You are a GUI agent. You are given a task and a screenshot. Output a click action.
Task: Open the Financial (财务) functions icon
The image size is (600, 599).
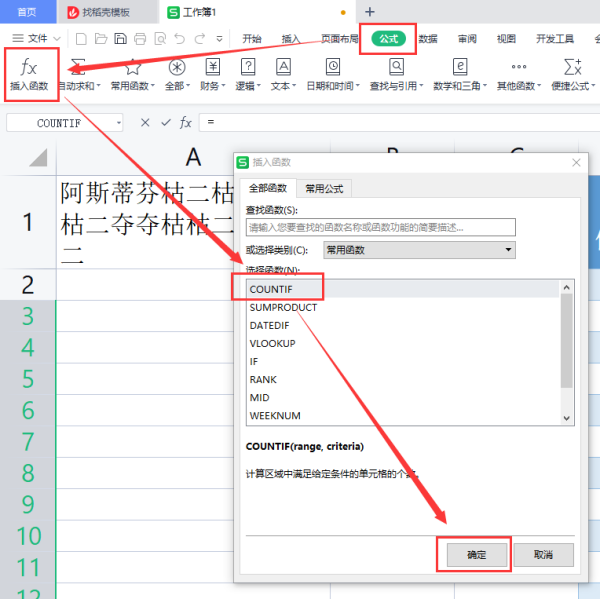click(x=213, y=67)
